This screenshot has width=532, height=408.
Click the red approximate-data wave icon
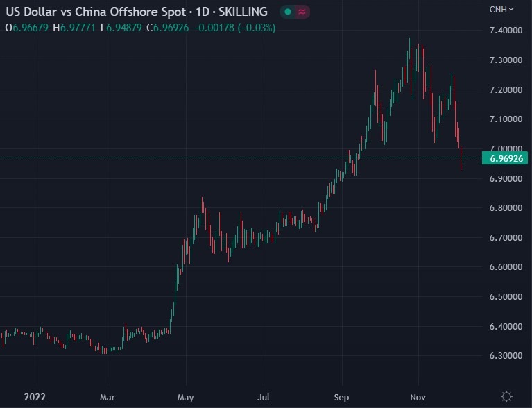click(302, 12)
